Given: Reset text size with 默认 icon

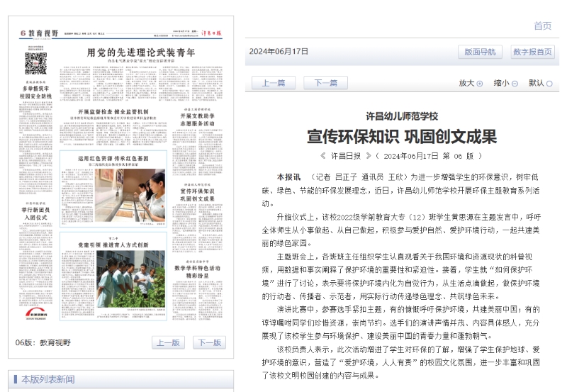Looking at the screenshot, I should click(x=549, y=84).
